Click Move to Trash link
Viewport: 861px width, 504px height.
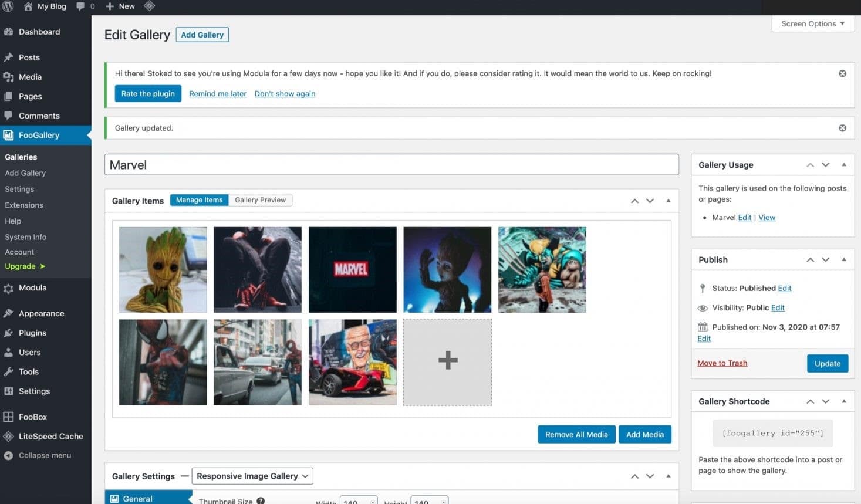(x=722, y=363)
